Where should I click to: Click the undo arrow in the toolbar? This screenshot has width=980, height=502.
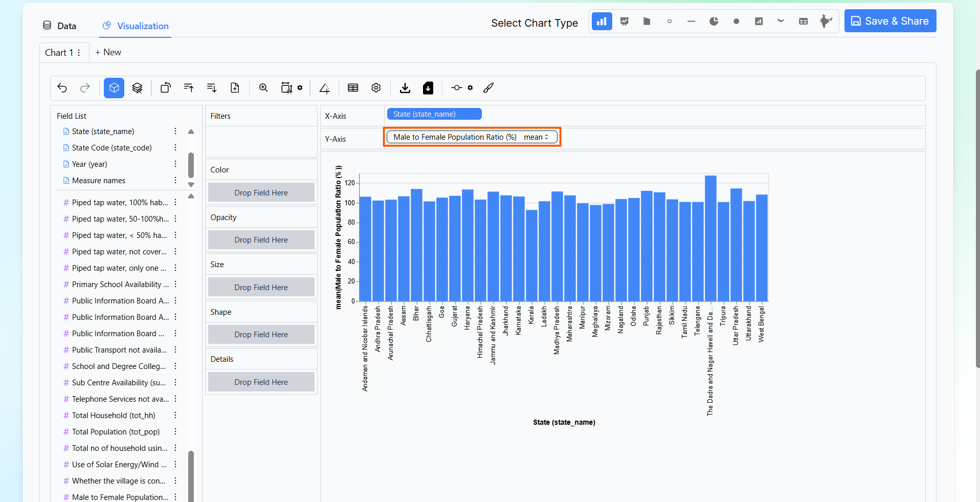pos(62,88)
